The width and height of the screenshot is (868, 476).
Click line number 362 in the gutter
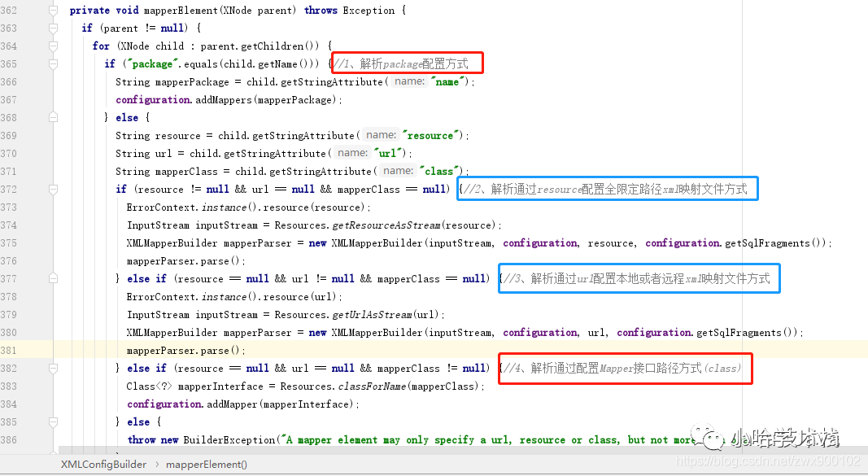[x=9, y=11]
